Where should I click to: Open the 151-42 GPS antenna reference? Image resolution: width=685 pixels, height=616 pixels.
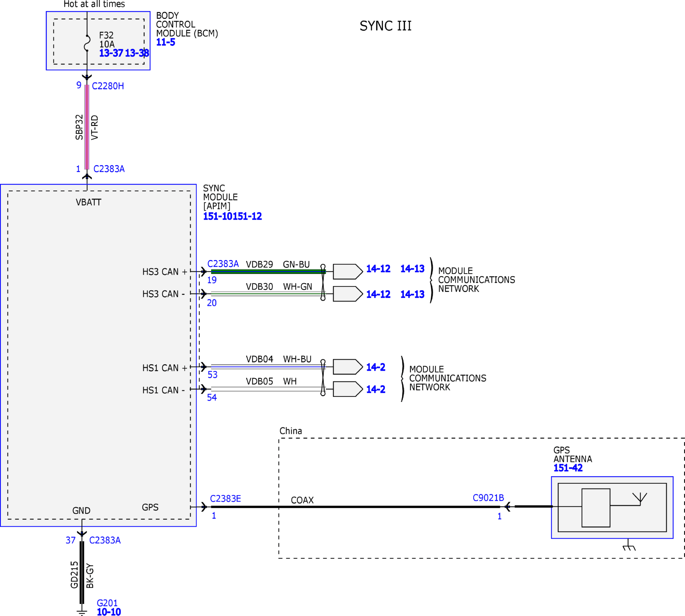(568, 468)
